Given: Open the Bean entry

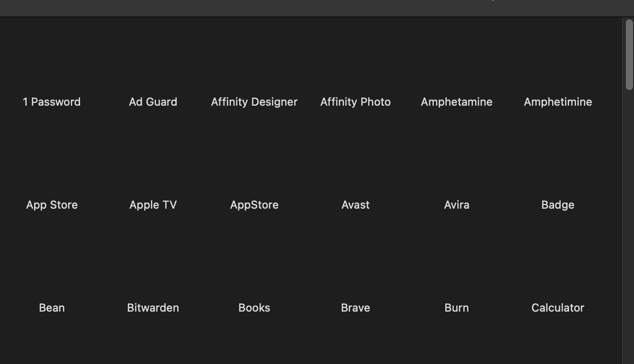Looking at the screenshot, I should 52,307.
